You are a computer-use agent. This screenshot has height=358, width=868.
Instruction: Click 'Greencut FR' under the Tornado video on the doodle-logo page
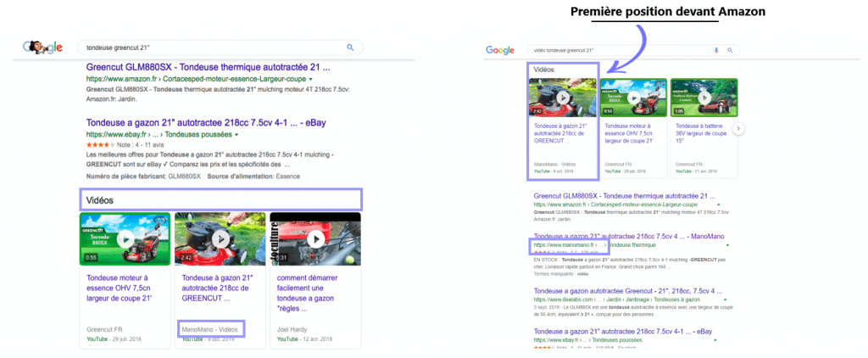(104, 329)
